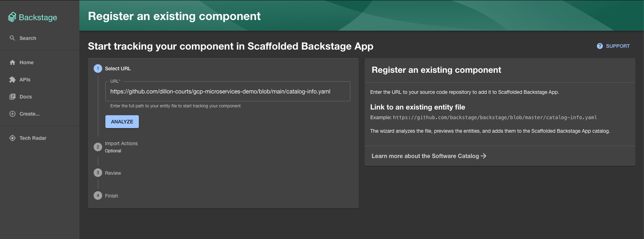Select step 4 Finish
Viewport: 644px width, 239px height.
tap(111, 196)
